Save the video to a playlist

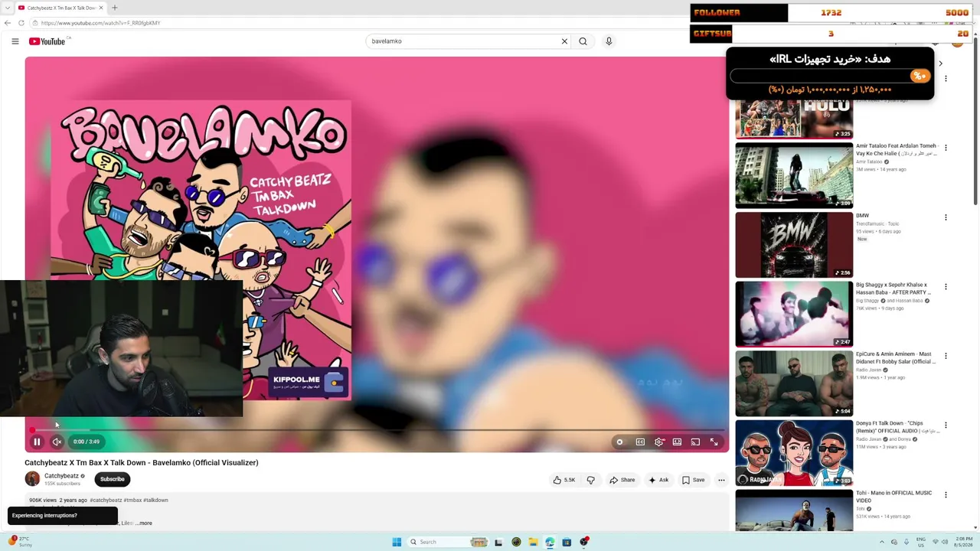[x=693, y=480]
